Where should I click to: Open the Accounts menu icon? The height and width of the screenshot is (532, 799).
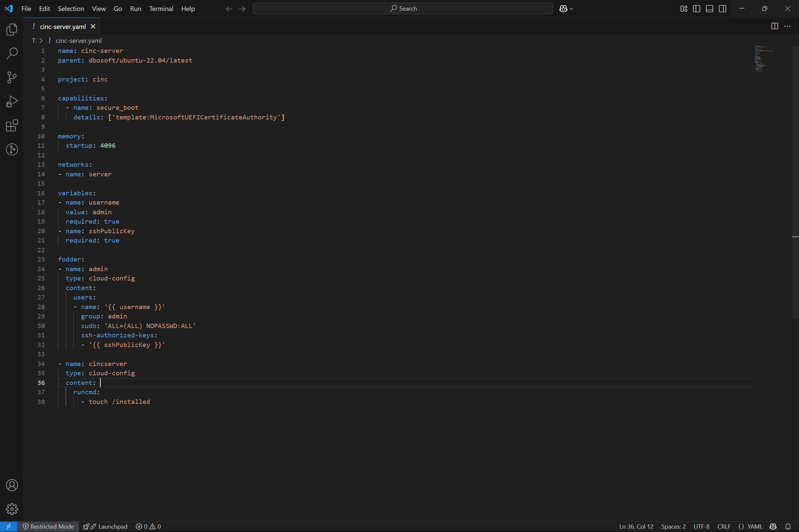tap(12, 485)
